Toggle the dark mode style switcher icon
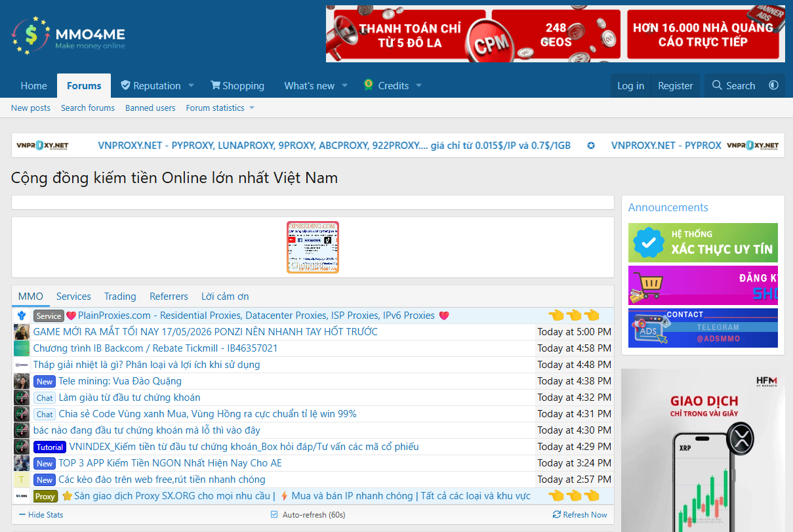This screenshot has height=532, width=793. point(774,85)
